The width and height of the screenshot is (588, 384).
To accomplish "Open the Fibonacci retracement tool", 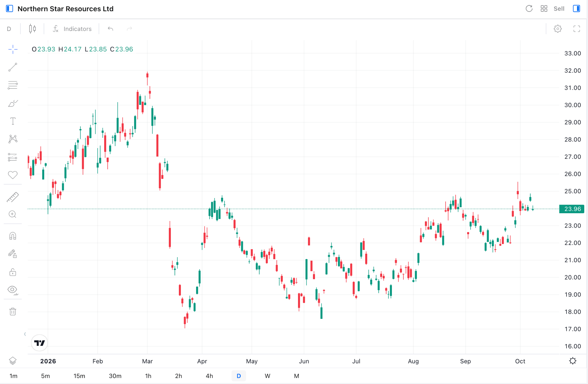I will click(x=13, y=85).
